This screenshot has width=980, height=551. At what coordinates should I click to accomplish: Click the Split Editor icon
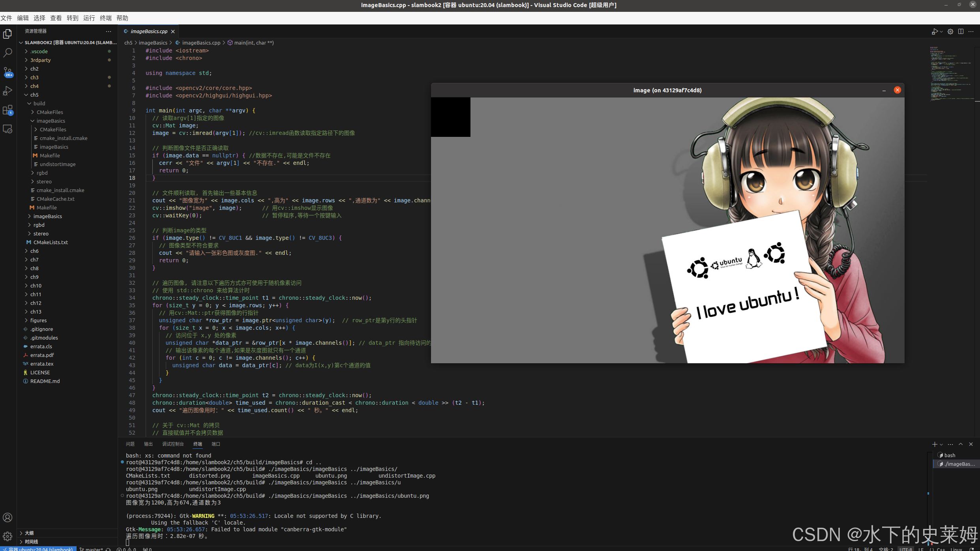[x=961, y=32]
